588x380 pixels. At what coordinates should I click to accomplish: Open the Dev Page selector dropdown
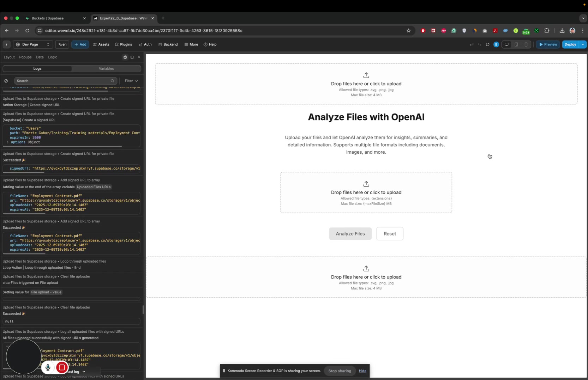33,44
